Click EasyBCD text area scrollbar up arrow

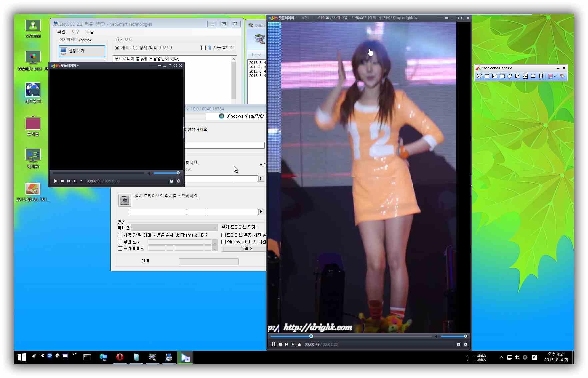[234, 59]
